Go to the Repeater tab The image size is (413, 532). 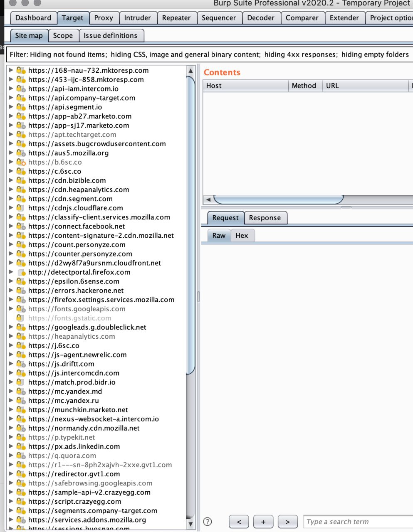click(176, 18)
